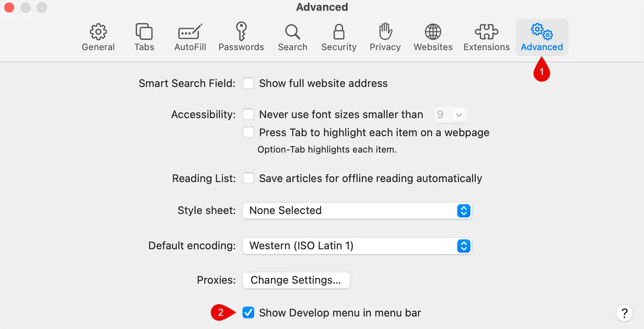The image size is (644, 329).
Task: Select the Advanced gears tab
Action: pyautogui.click(x=542, y=38)
